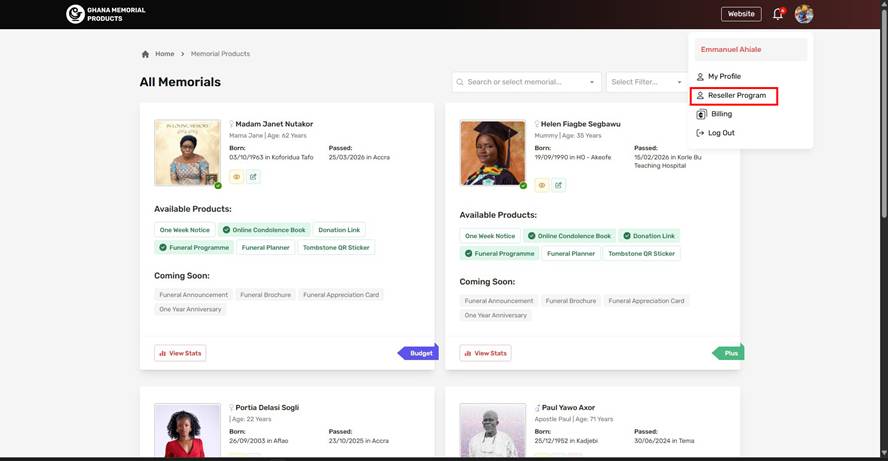Click the memorial search dropdown arrow
Image resolution: width=888 pixels, height=461 pixels.
[592, 82]
